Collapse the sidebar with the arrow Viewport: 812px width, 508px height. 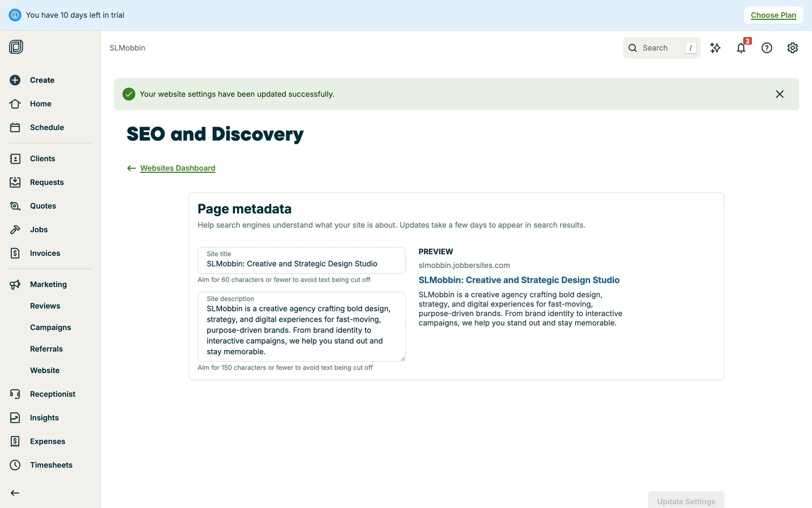point(15,493)
